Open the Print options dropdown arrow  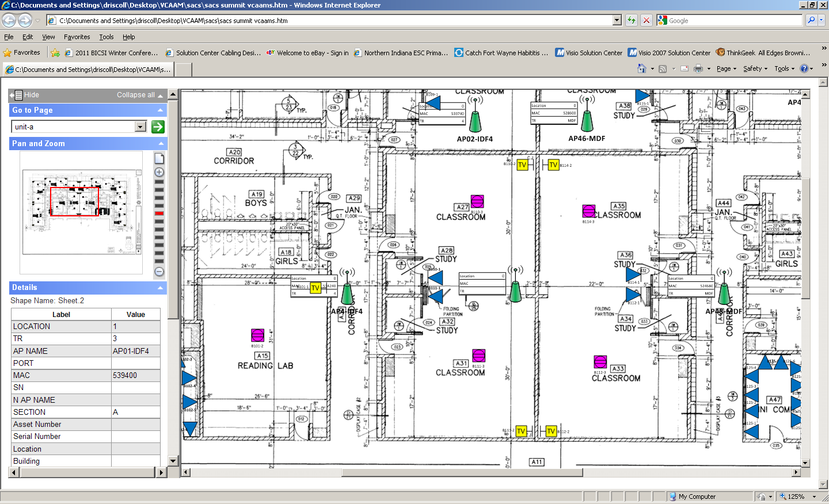(709, 68)
